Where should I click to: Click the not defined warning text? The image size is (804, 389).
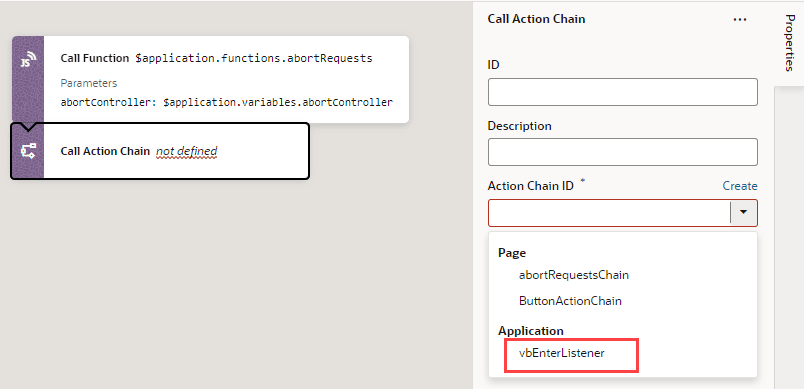pyautogui.click(x=187, y=151)
